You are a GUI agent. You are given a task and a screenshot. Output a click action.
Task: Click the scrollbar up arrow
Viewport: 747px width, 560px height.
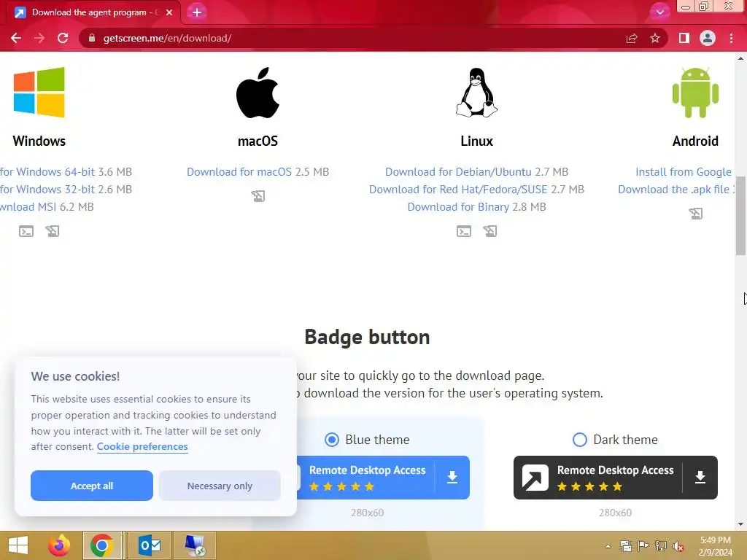tap(740, 58)
